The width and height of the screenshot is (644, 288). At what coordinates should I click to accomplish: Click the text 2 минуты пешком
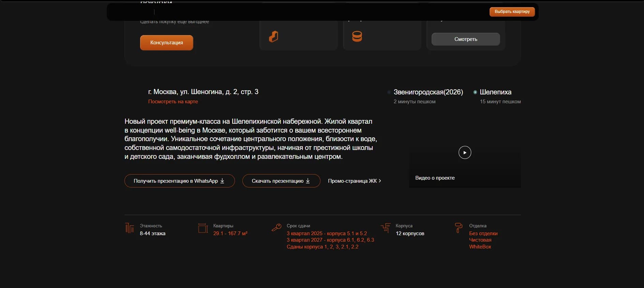point(415,102)
